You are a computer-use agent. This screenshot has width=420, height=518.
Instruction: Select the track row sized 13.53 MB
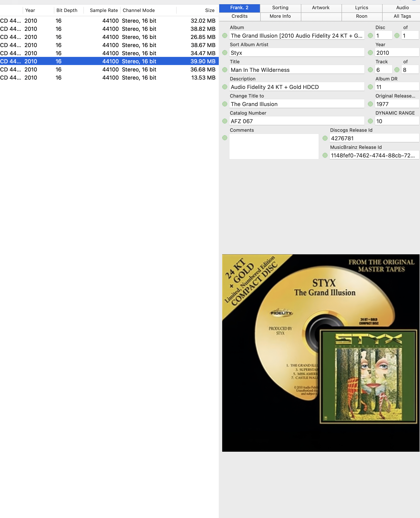[x=109, y=78]
